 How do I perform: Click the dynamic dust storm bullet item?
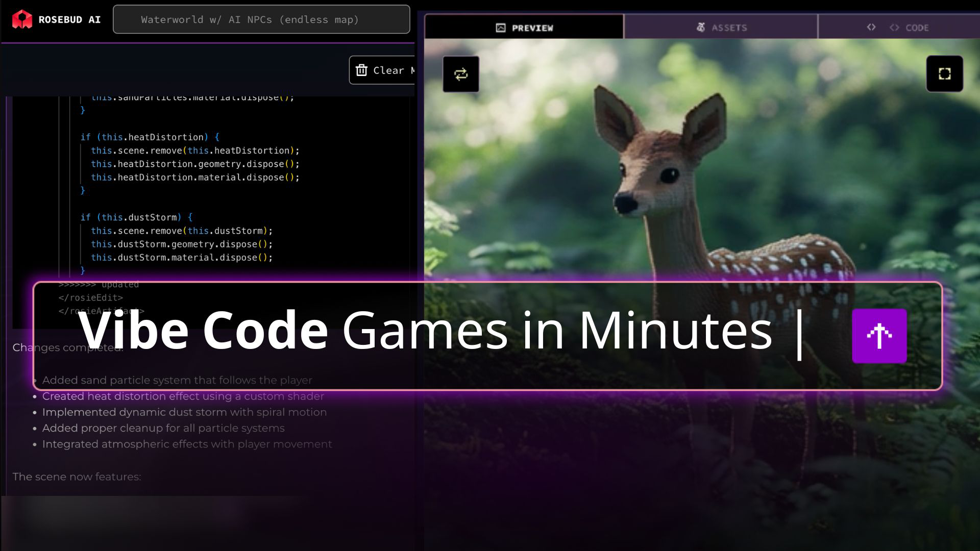(x=184, y=412)
